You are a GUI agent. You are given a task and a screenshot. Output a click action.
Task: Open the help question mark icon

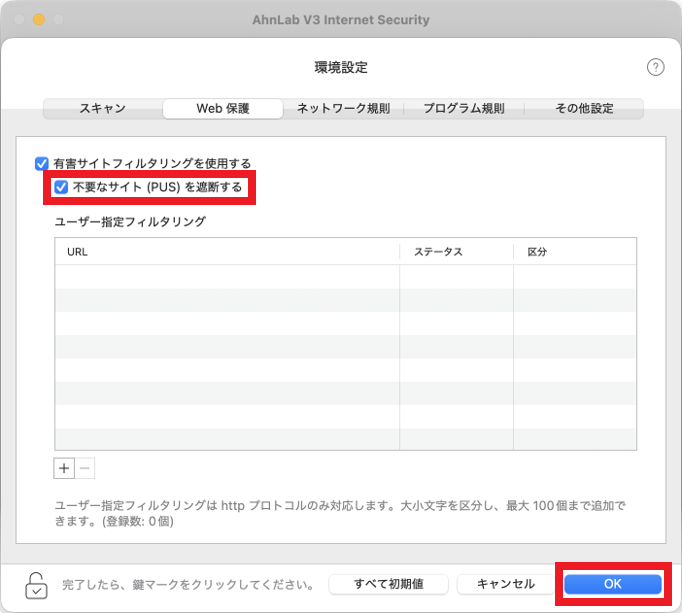coord(655,67)
